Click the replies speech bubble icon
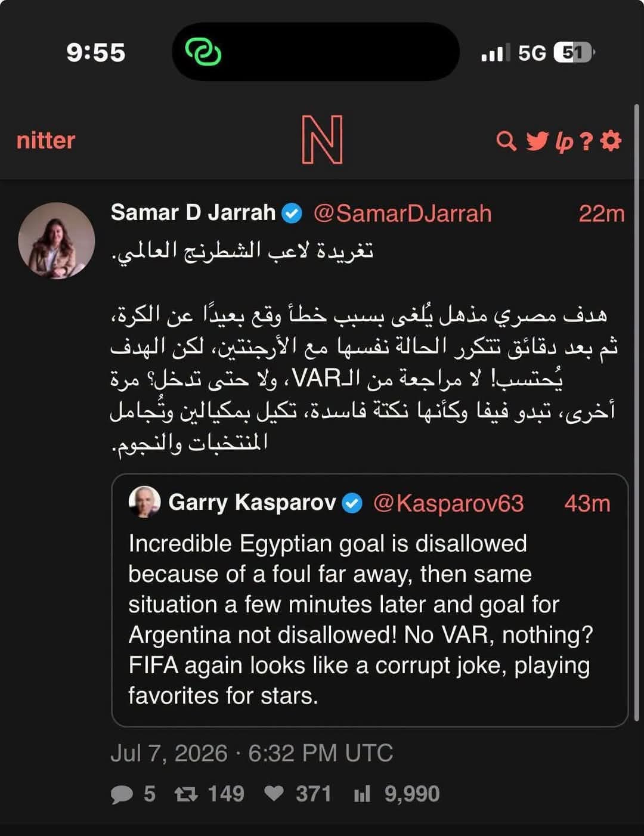The width and height of the screenshot is (644, 836). click(x=122, y=794)
